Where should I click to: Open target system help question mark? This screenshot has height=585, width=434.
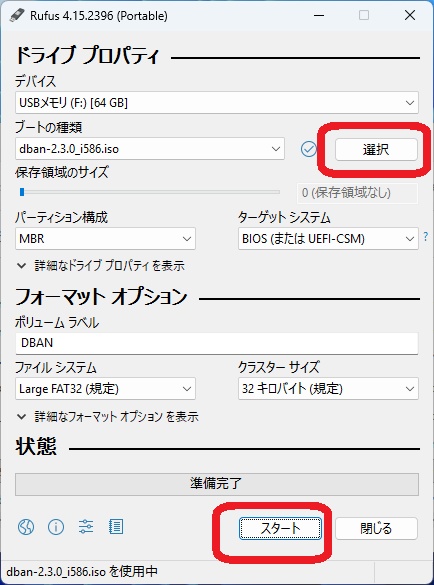[x=426, y=237]
